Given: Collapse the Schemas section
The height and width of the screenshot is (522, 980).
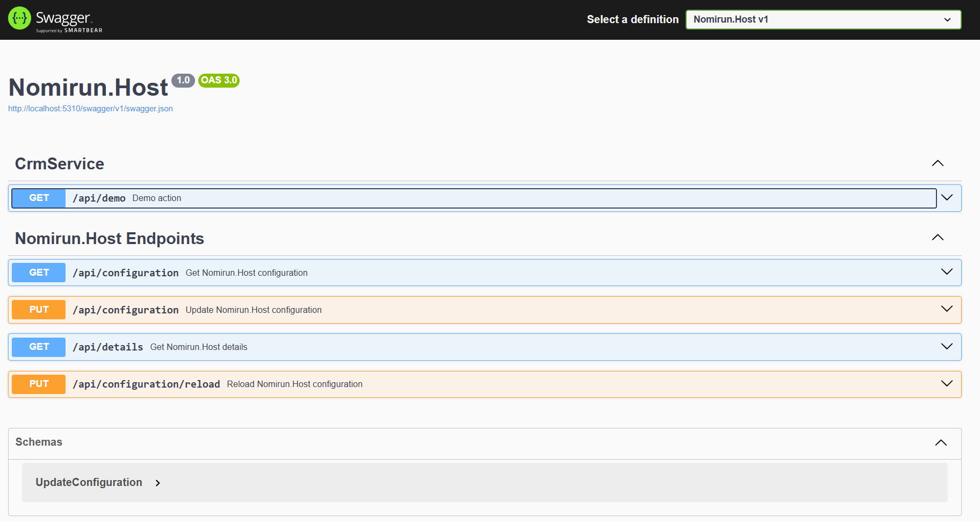Looking at the screenshot, I should [941, 443].
